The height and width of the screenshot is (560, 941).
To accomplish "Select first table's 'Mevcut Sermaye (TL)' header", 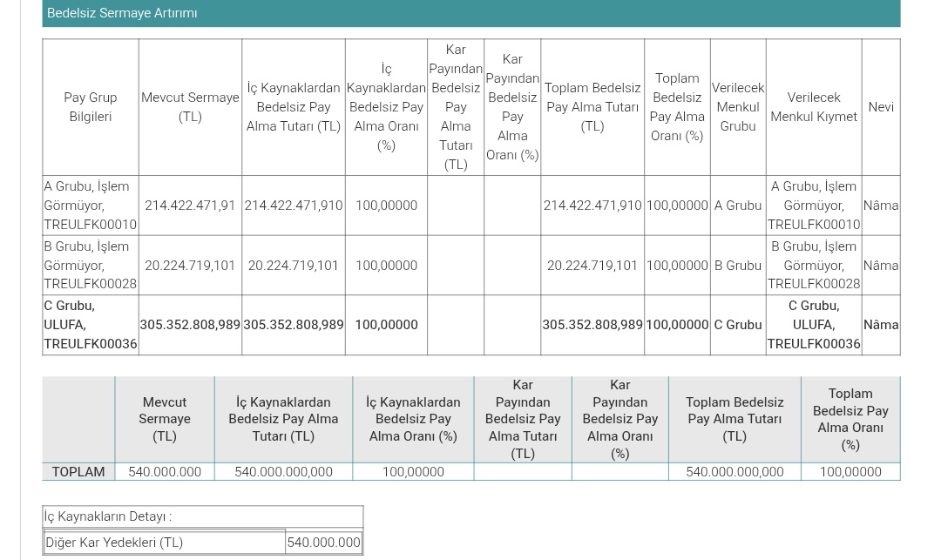I will coord(190,107).
